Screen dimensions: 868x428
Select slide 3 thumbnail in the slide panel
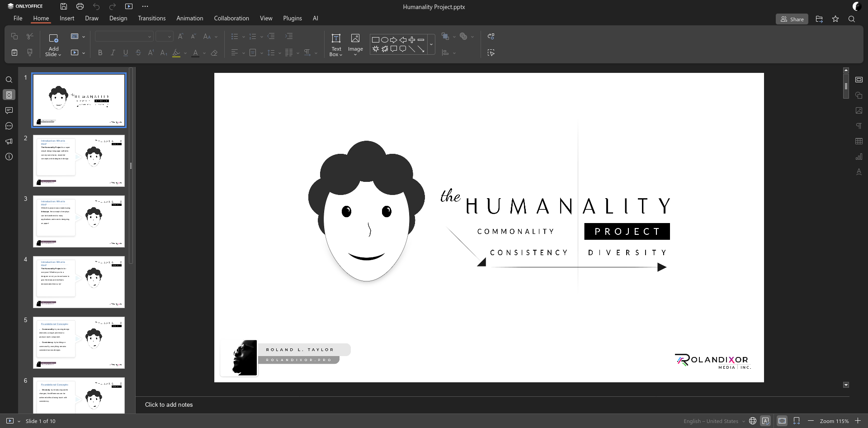pos(79,221)
